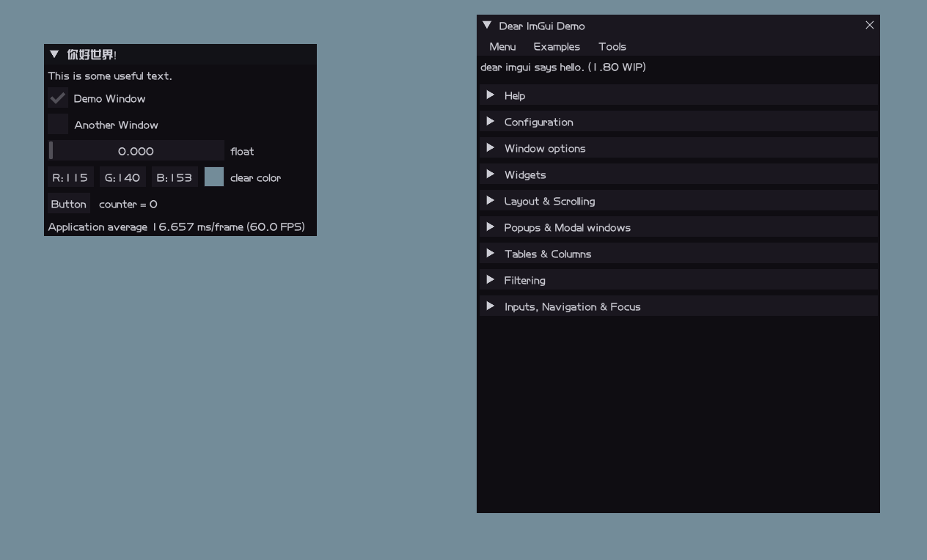Image resolution: width=927 pixels, height=560 pixels.
Task: Click the 'This is some useful text.' line
Action: 110,75
